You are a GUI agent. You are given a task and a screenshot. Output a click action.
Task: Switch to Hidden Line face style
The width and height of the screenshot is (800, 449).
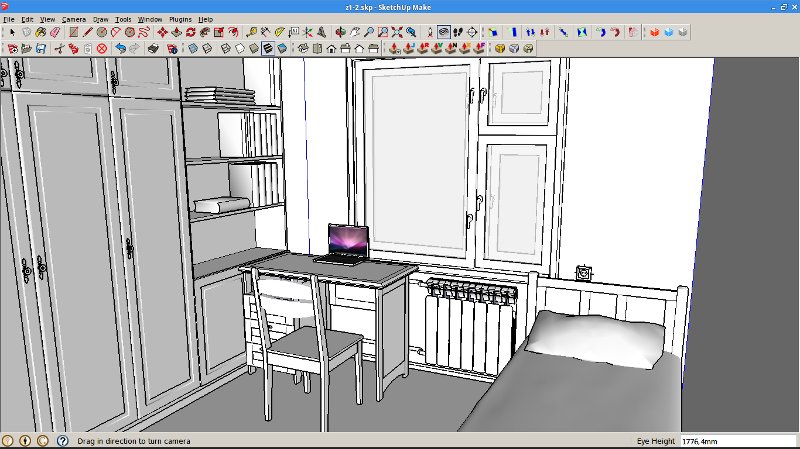coord(240,48)
